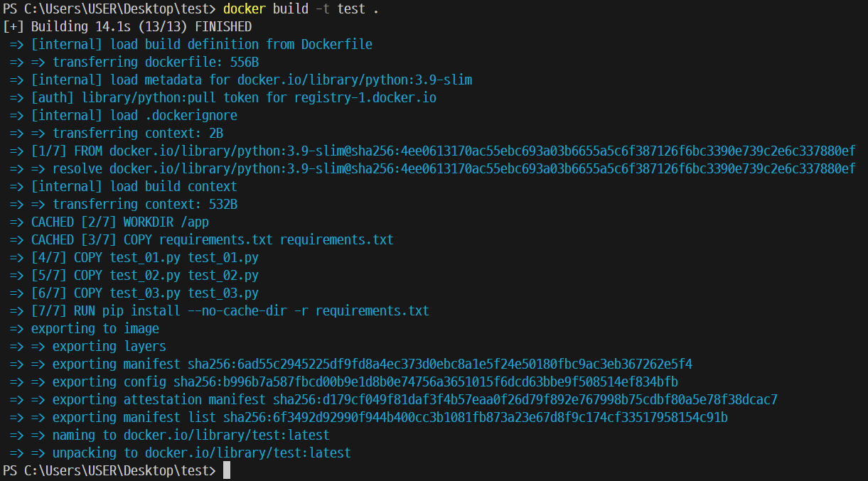Click 'unpacking to docker.io/library/test:latest' line
The image size is (868, 481).
pyautogui.click(x=181, y=453)
